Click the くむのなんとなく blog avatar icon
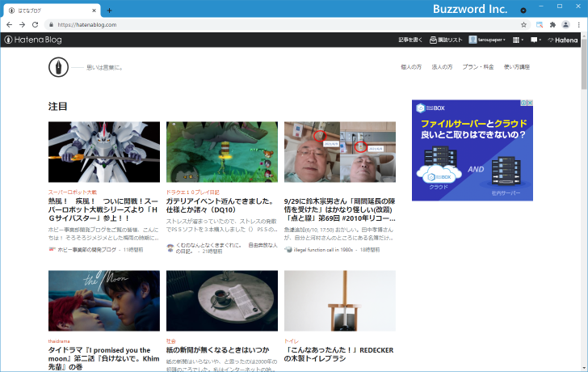Viewport: 588px width, 372px height. pyautogui.click(x=170, y=247)
